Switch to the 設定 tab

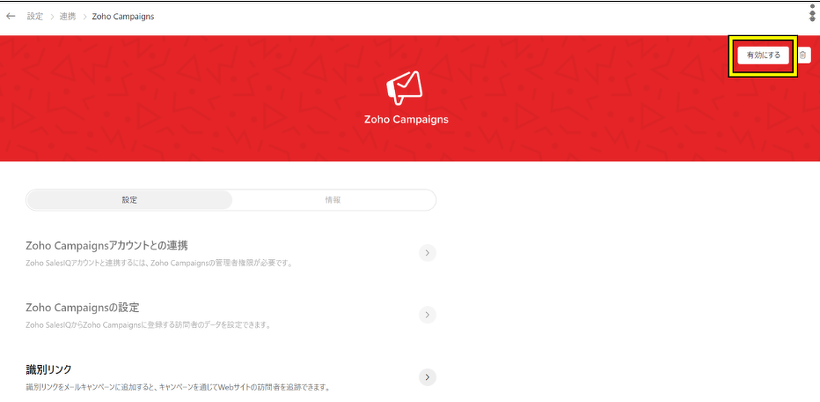(130, 200)
